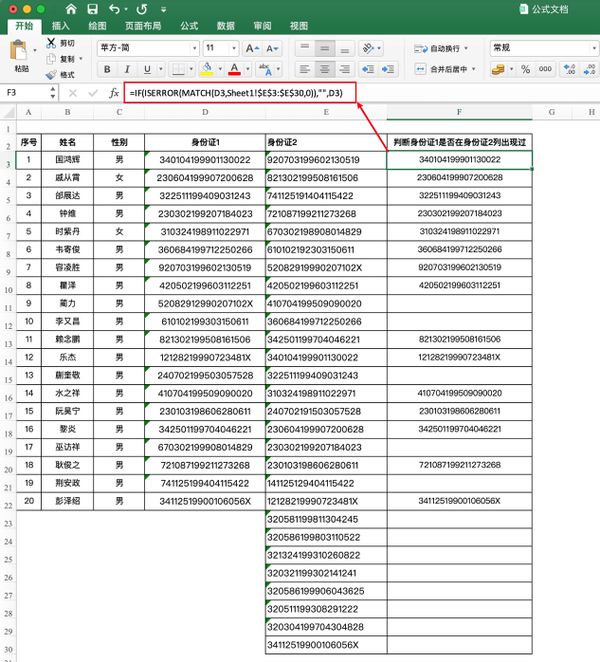Click the Format Painter brush icon

tap(51, 74)
